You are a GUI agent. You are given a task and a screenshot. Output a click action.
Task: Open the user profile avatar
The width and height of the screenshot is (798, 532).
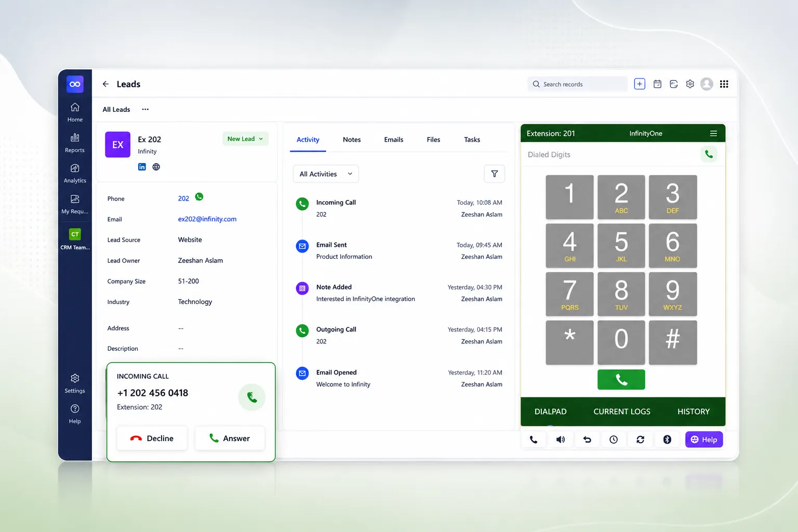pos(707,84)
